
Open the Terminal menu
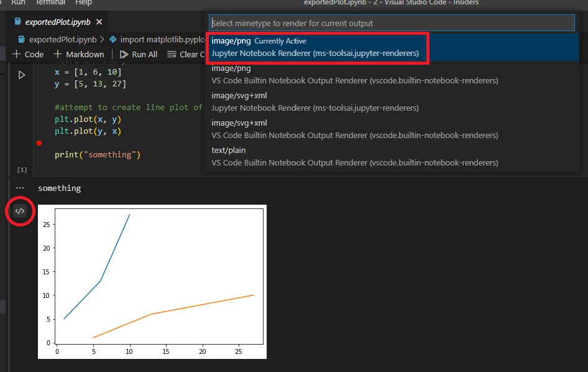50,2
